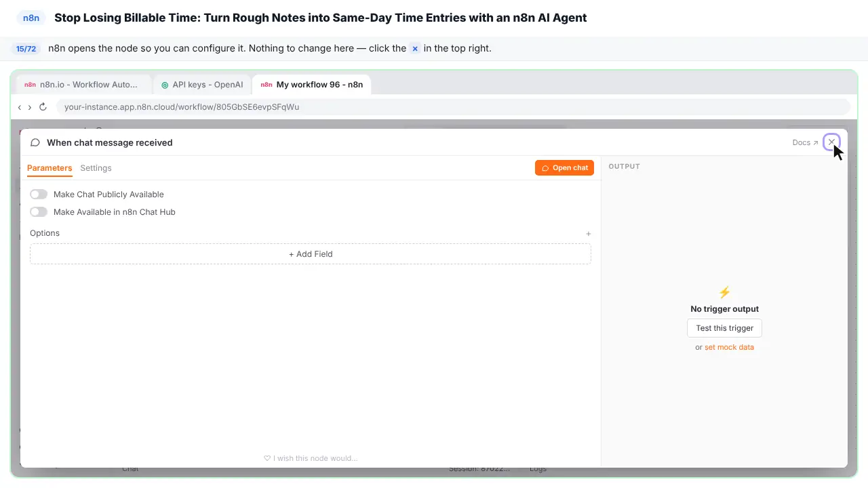Screen dimensions: 868x488
Task: Click the 15/72 step counter badge
Action: (x=26, y=49)
